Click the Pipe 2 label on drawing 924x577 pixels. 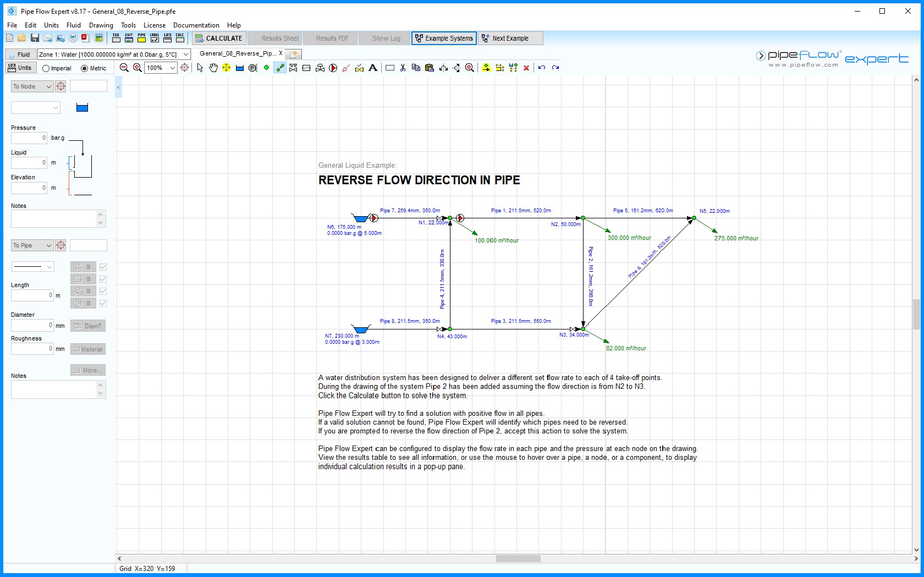click(591, 276)
